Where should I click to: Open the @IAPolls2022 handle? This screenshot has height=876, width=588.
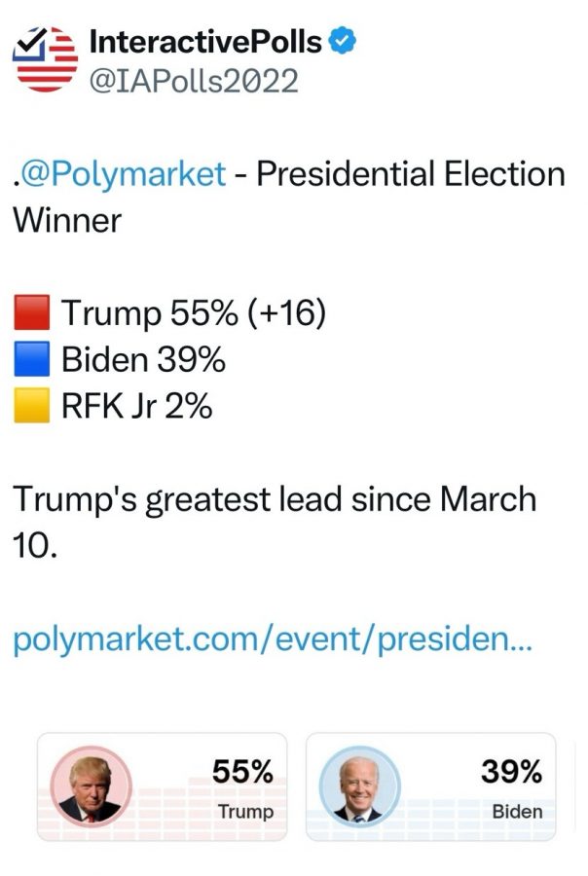193,81
